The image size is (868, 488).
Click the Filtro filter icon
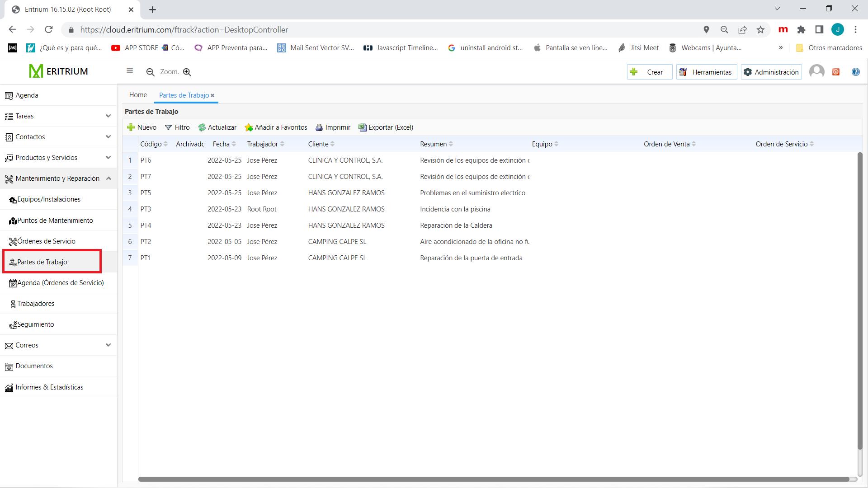tap(177, 127)
